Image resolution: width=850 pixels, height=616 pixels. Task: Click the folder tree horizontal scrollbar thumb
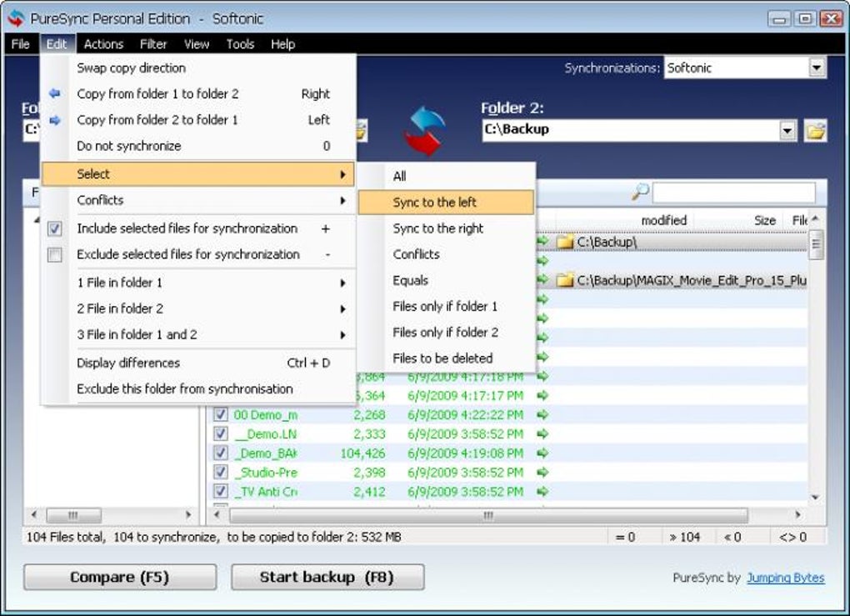[73, 514]
